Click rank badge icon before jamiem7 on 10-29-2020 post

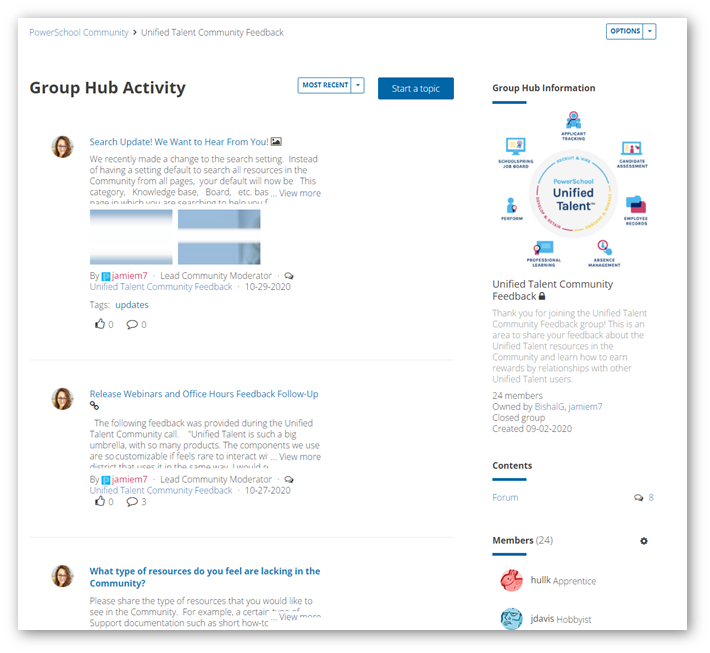[106, 276]
